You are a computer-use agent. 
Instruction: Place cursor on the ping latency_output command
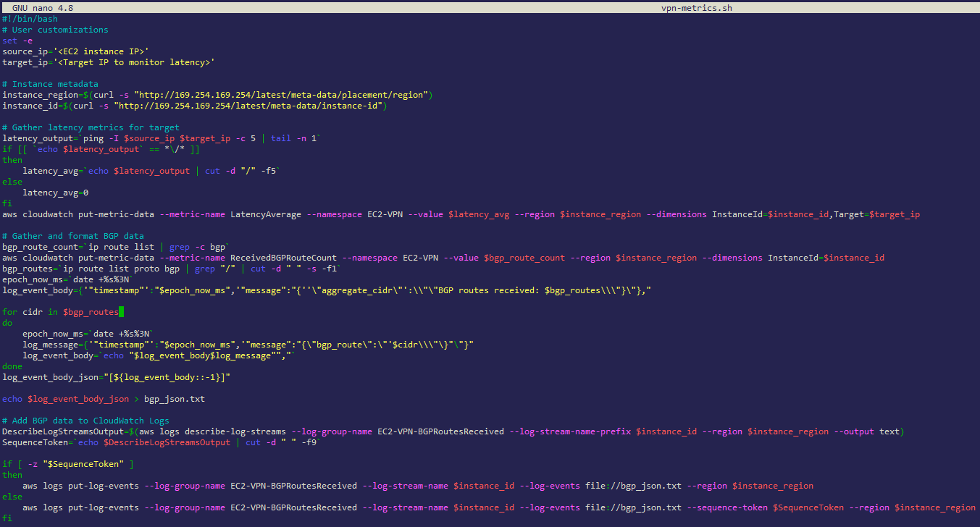pos(145,138)
